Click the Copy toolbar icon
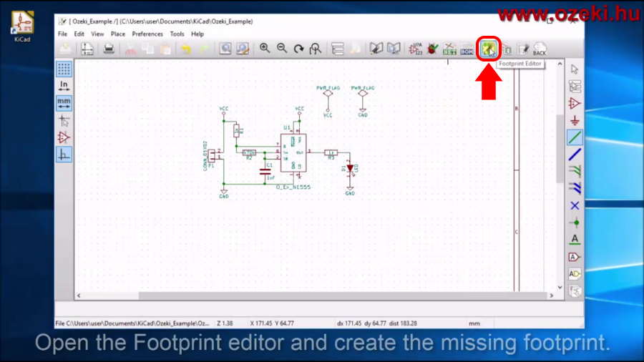The image size is (644, 362). 148,49
